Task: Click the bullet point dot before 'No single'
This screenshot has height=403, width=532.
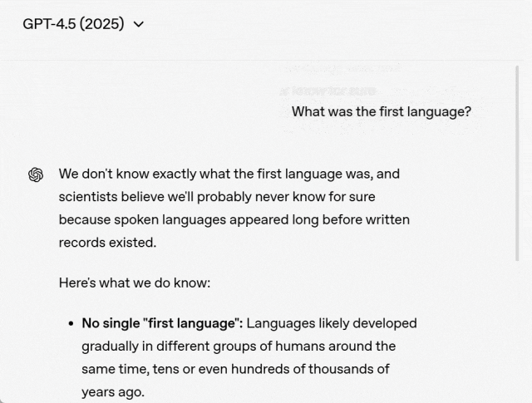Action: (71, 323)
